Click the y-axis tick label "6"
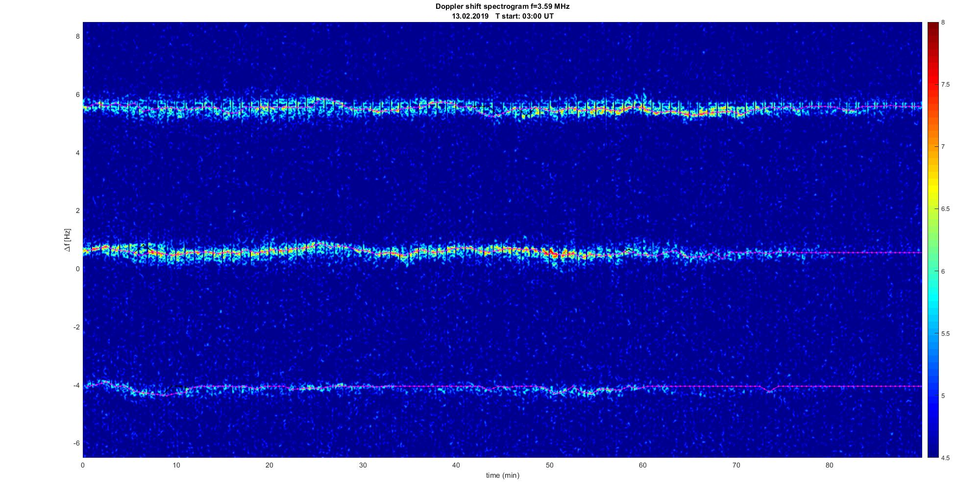This screenshot has width=980, height=491. (x=77, y=94)
